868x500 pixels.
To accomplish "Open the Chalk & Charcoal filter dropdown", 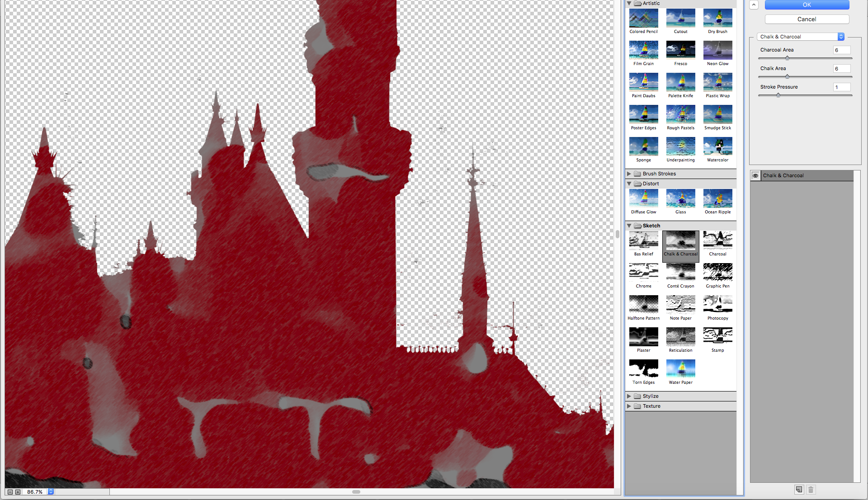I will click(x=801, y=37).
